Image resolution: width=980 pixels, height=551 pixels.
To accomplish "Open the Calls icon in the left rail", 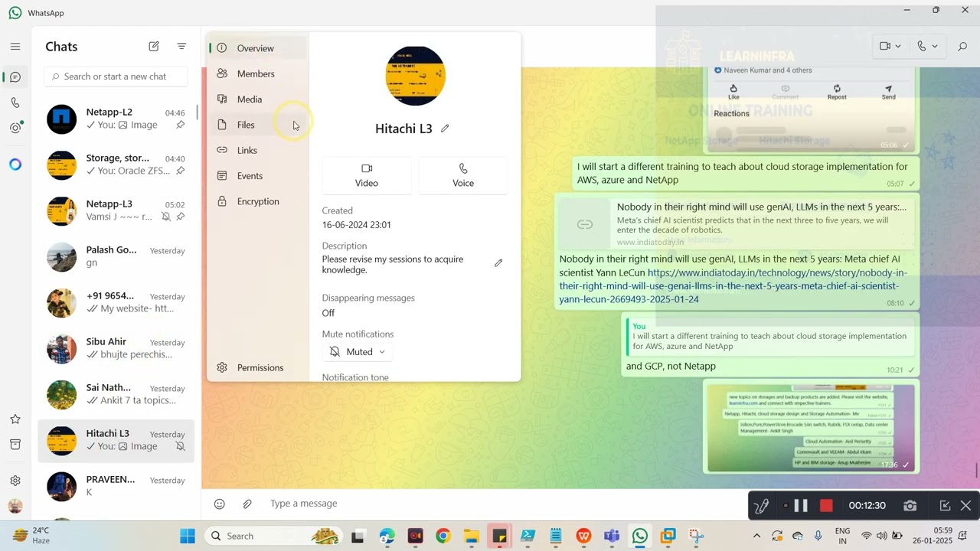I will pyautogui.click(x=15, y=103).
